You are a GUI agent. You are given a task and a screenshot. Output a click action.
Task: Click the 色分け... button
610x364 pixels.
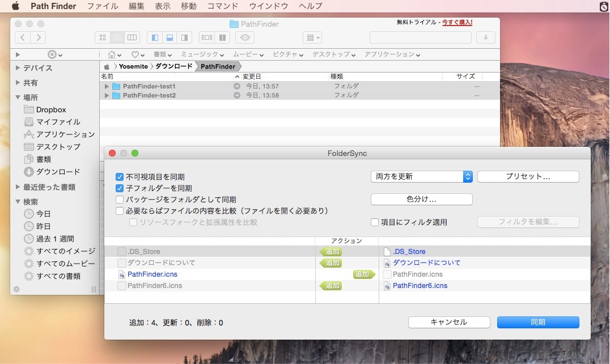click(422, 199)
